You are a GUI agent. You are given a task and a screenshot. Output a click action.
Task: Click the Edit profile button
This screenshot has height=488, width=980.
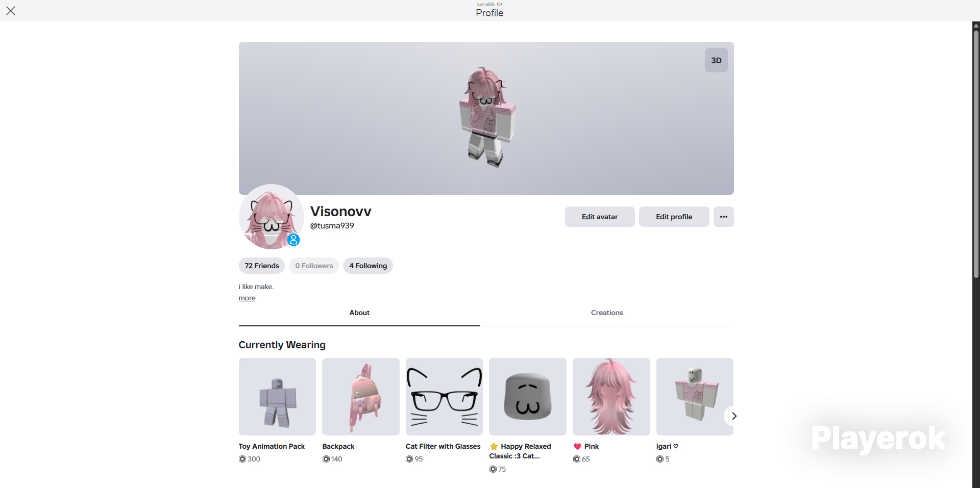coord(674,217)
